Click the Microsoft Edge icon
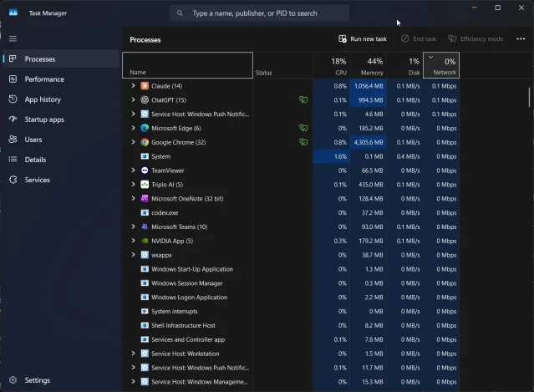Image resolution: width=534 pixels, height=392 pixels. coord(145,128)
